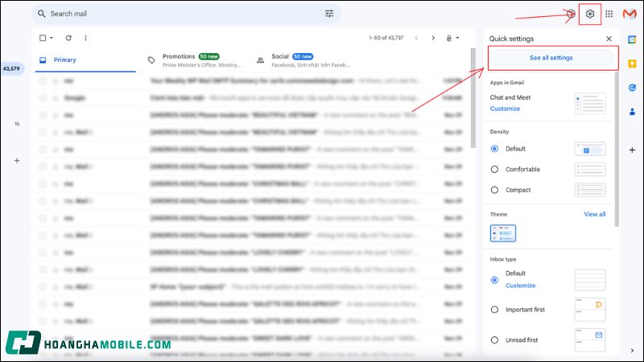This screenshot has width=644, height=362.
Task: Click View all themes
Action: click(x=594, y=214)
